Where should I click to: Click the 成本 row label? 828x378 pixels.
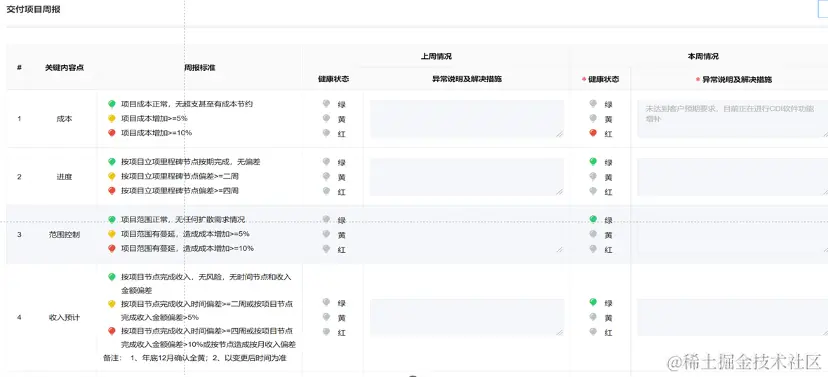click(x=64, y=119)
